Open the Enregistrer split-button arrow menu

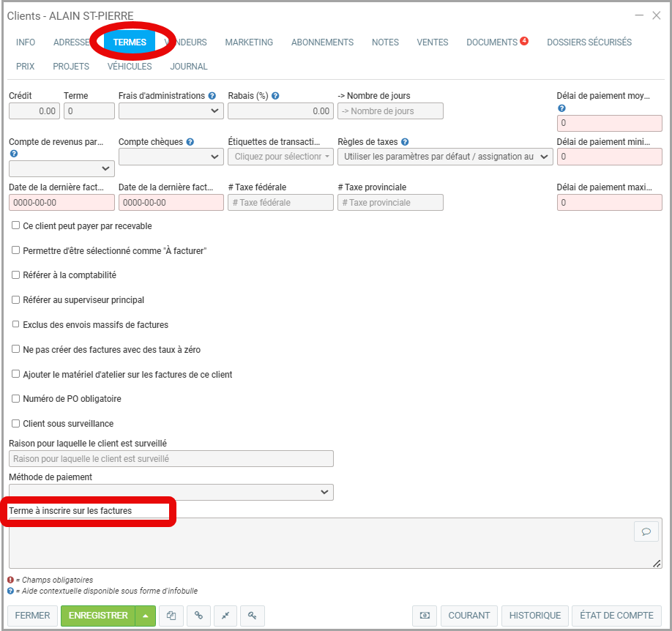tap(145, 616)
